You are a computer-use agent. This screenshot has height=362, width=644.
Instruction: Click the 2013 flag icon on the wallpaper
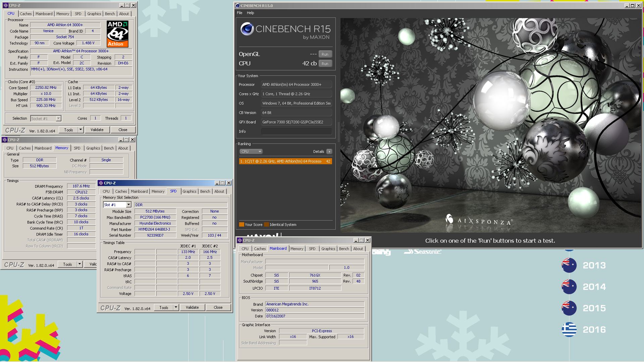click(x=569, y=265)
